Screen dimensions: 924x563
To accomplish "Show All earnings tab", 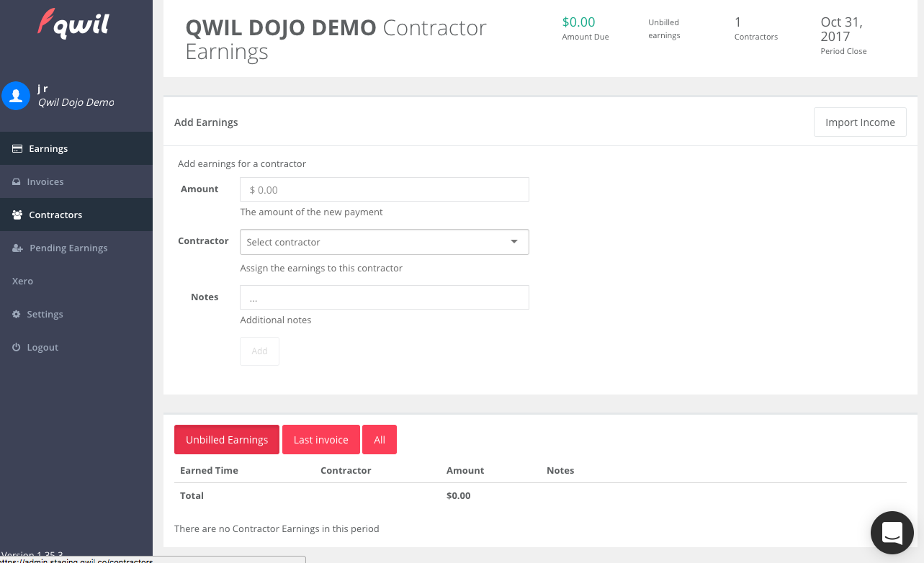I will 380,440.
